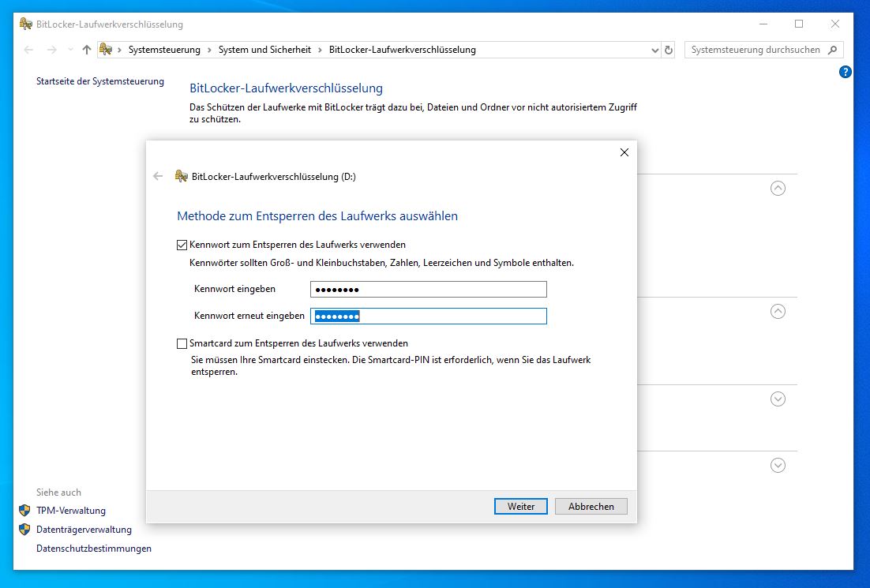
Task: Refresh the address bar location
Action: [669, 50]
